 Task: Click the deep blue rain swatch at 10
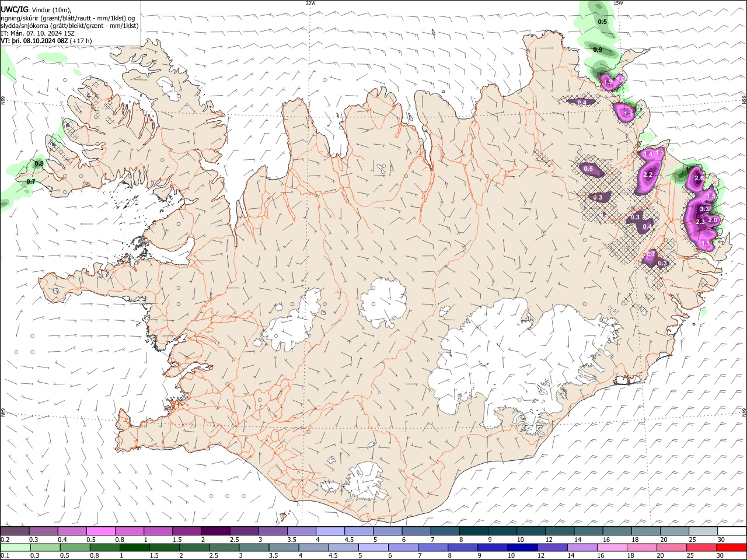pos(522,547)
